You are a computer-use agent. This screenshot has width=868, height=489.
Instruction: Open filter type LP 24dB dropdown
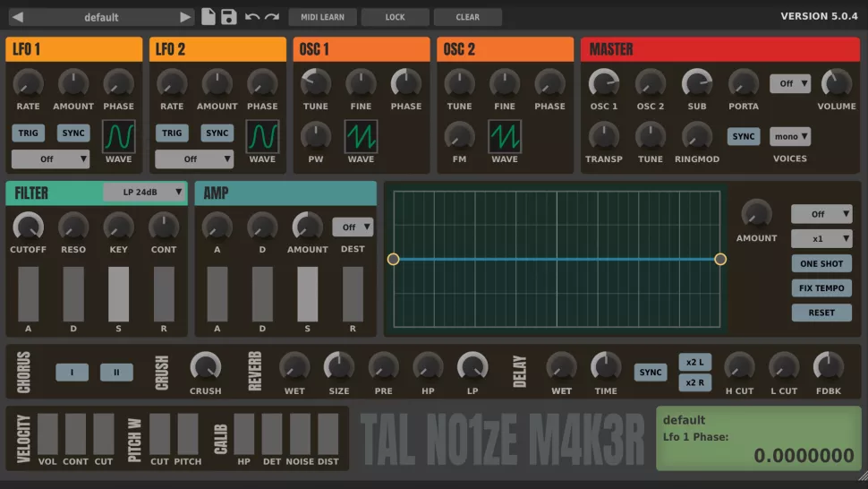coord(144,193)
